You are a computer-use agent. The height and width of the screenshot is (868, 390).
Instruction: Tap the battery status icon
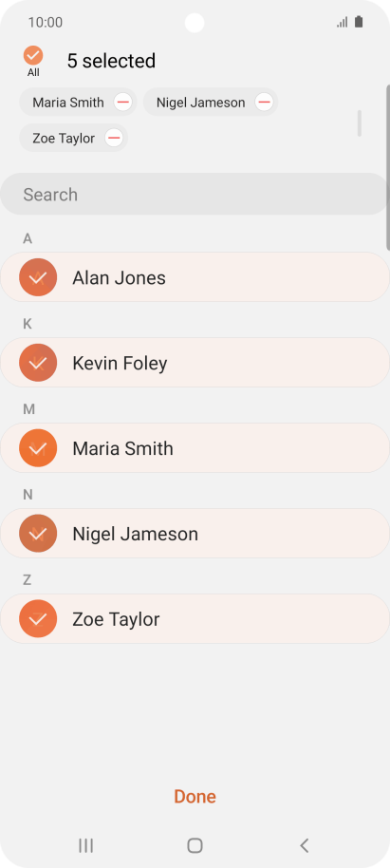[359, 22]
